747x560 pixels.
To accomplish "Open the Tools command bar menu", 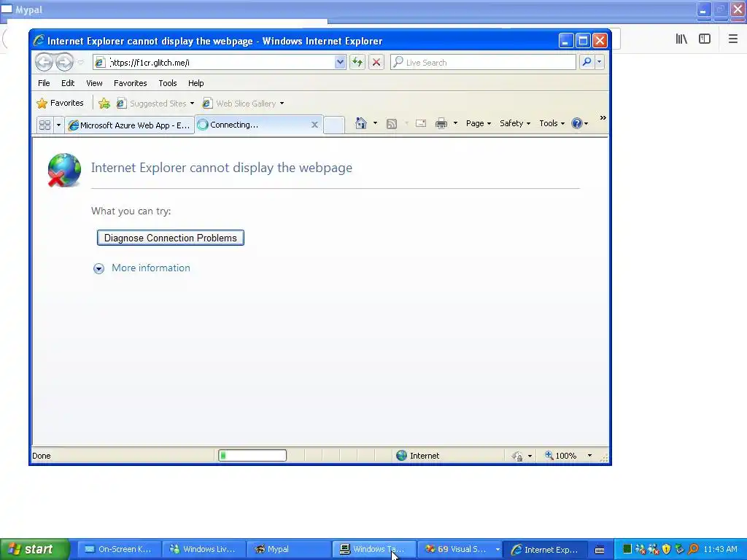I will point(551,123).
